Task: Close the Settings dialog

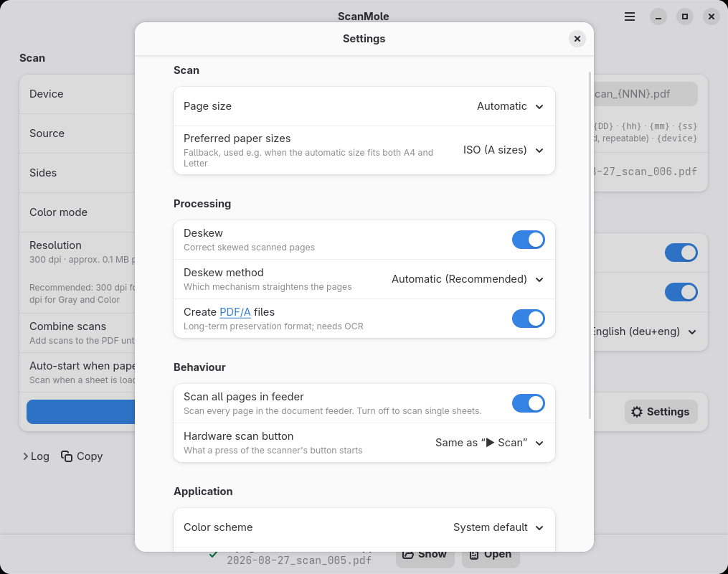Action: point(577,39)
